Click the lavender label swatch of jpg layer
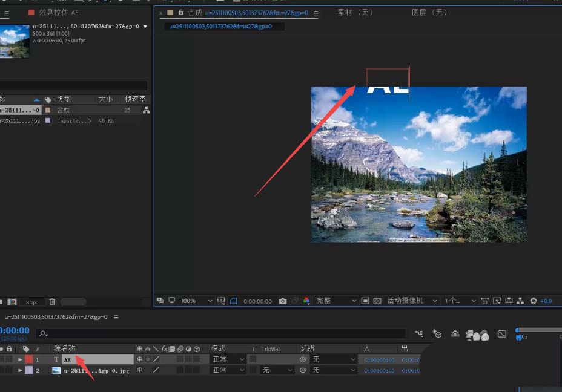This screenshot has width=562, height=392. [x=29, y=370]
